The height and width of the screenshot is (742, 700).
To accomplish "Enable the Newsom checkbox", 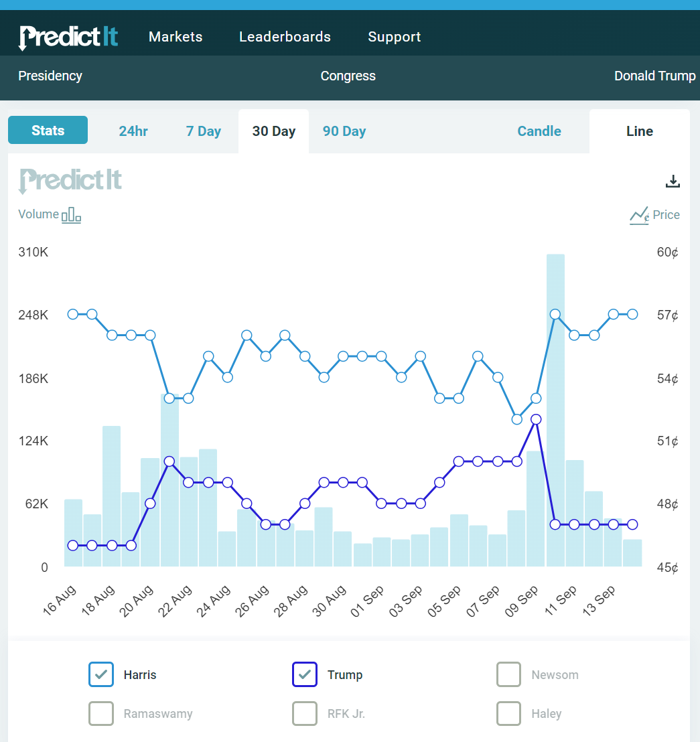I will tap(508, 674).
